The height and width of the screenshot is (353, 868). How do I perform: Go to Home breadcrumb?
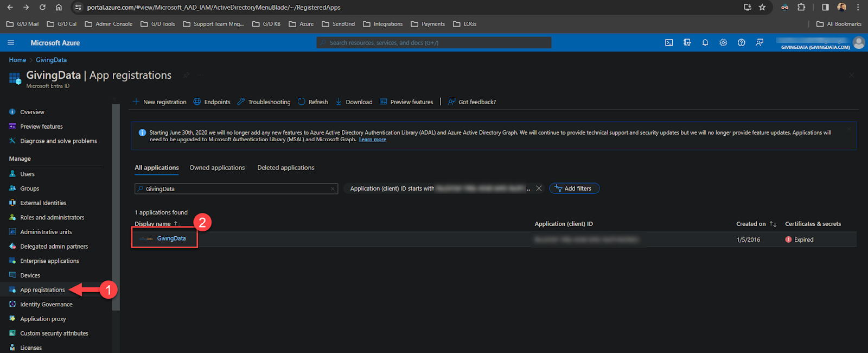click(x=17, y=60)
